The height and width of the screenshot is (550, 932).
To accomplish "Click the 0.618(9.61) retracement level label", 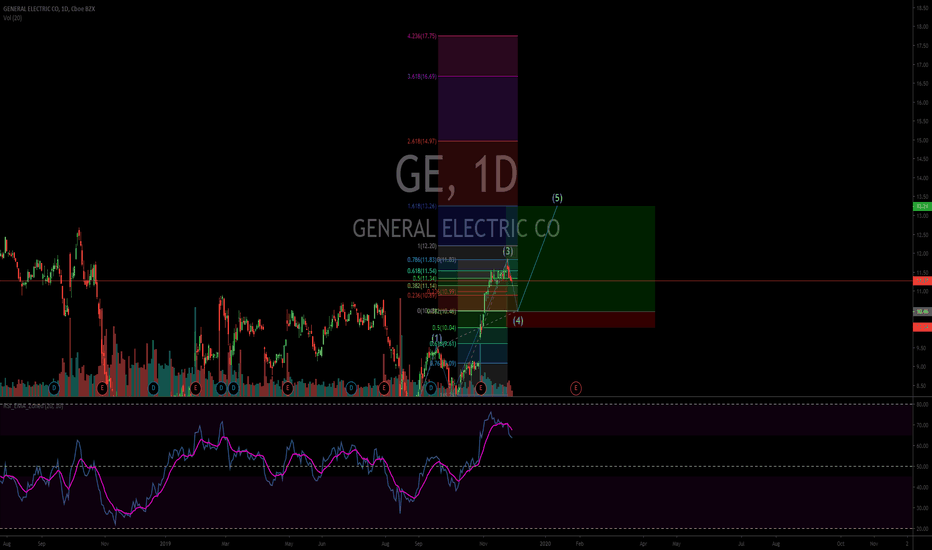I will (443, 343).
